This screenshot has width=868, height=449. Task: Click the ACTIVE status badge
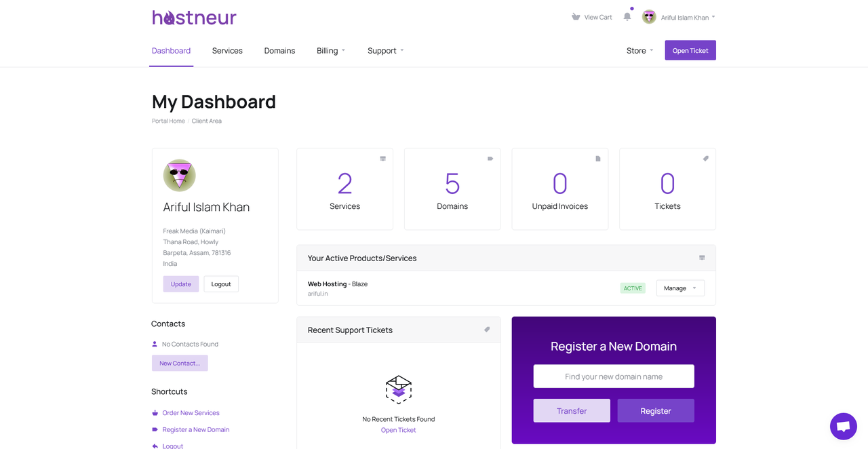click(633, 288)
